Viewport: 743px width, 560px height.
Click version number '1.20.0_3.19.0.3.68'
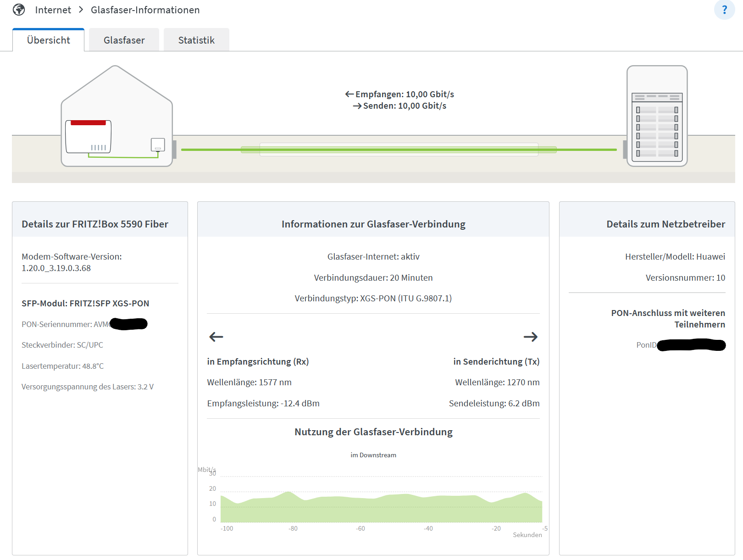tap(56, 268)
